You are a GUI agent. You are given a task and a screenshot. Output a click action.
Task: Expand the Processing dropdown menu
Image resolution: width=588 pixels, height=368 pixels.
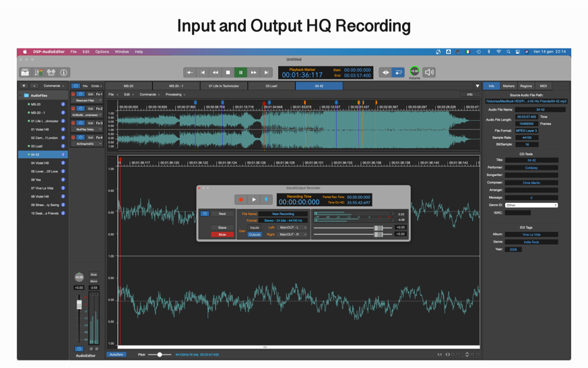point(175,94)
